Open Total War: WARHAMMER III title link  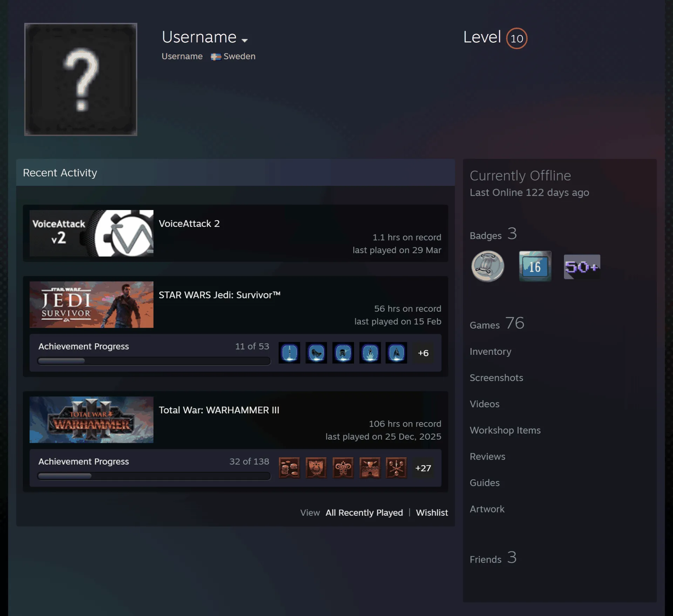(x=219, y=410)
